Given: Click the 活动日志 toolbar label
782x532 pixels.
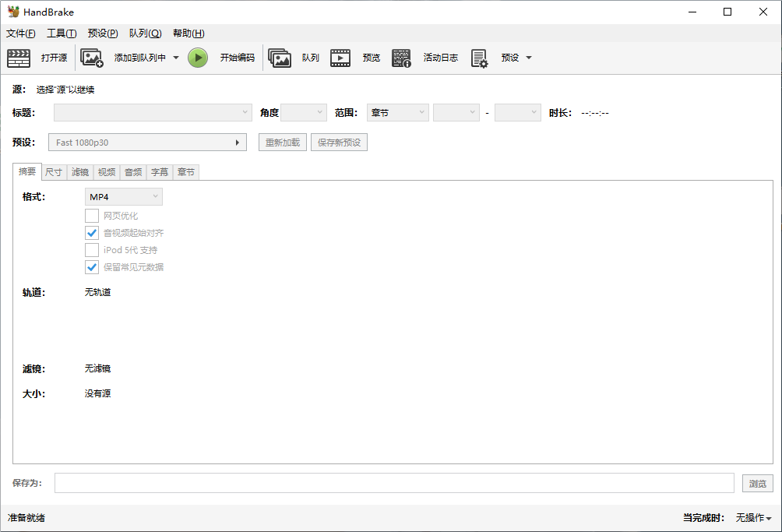Looking at the screenshot, I should (440, 58).
